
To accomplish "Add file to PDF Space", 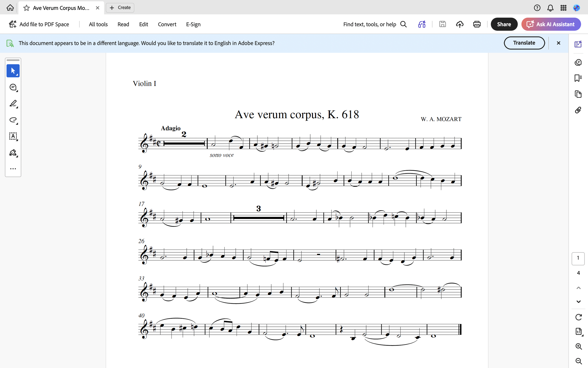I will (x=39, y=24).
